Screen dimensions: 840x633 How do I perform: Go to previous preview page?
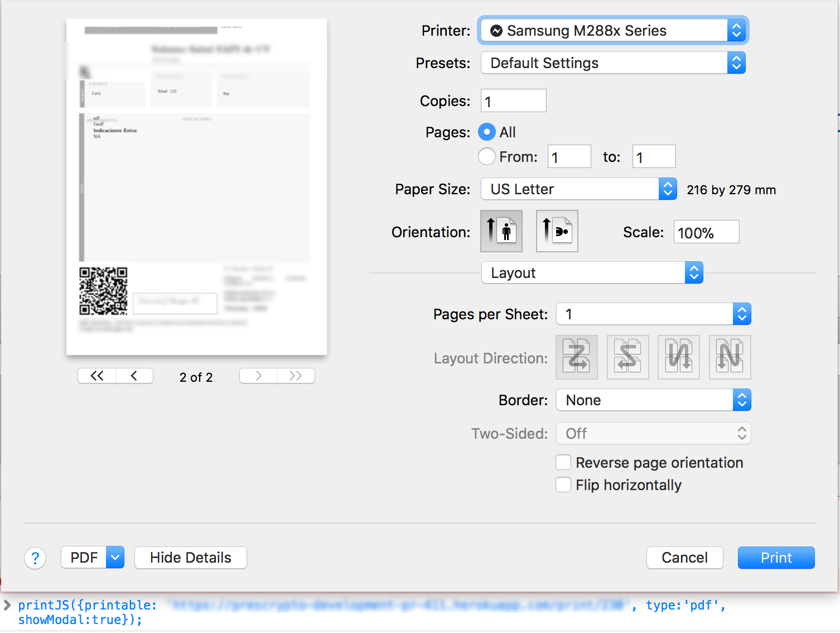point(134,376)
